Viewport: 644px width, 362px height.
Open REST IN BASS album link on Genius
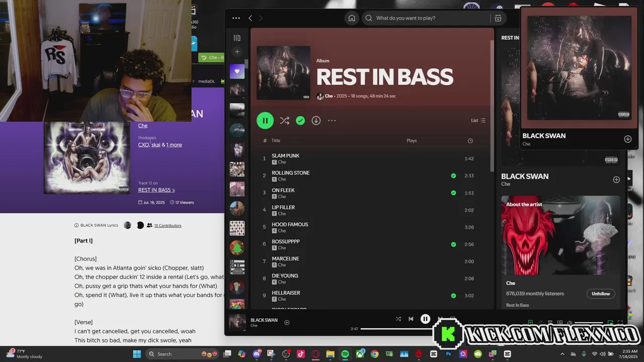pos(156,190)
